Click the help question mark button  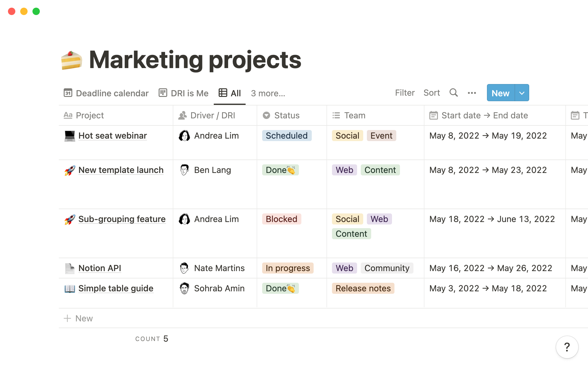(x=567, y=347)
